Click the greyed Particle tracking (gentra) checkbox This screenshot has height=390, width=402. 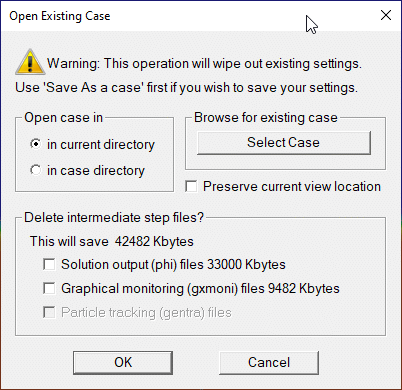49,312
